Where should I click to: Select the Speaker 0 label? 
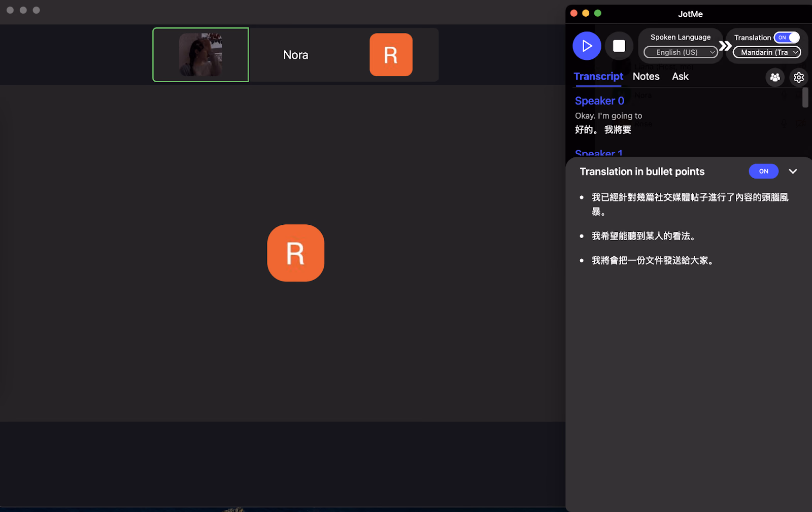coord(599,101)
